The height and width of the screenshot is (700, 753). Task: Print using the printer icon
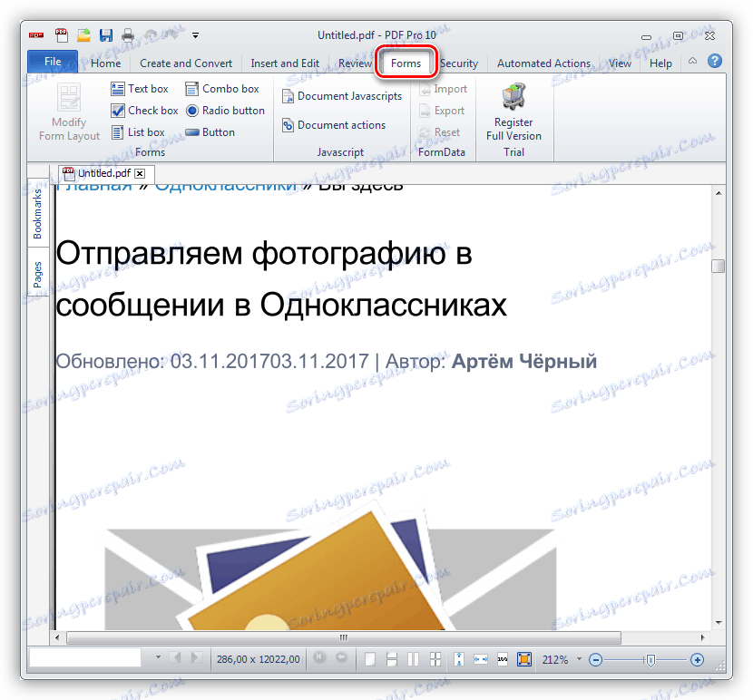click(128, 35)
